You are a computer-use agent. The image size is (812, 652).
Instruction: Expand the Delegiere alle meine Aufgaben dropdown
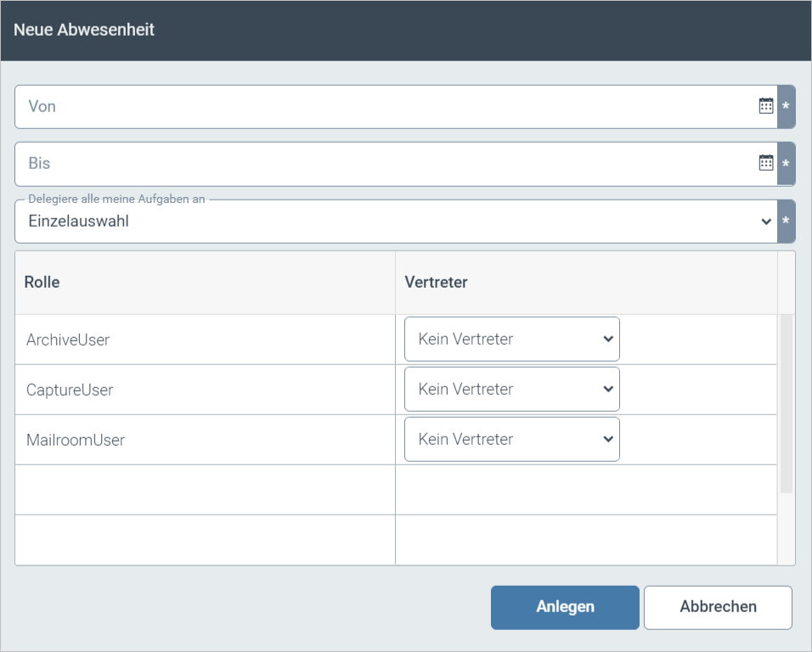395,222
